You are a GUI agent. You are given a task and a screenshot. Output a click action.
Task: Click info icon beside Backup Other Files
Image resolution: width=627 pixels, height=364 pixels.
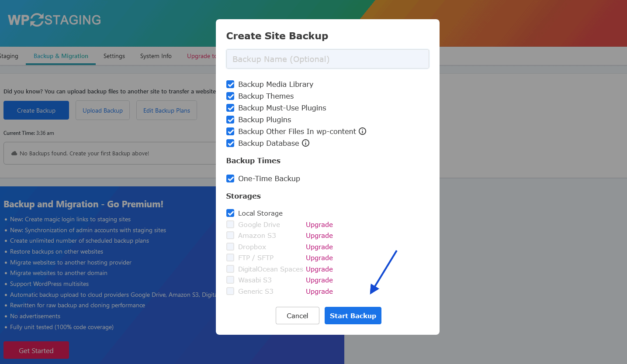362,131
